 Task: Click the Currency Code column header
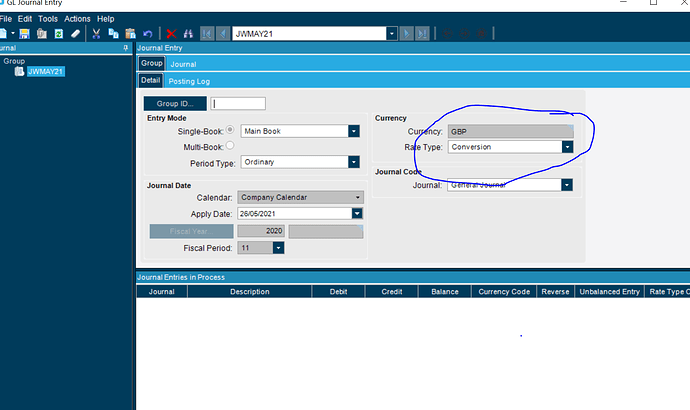tap(504, 292)
